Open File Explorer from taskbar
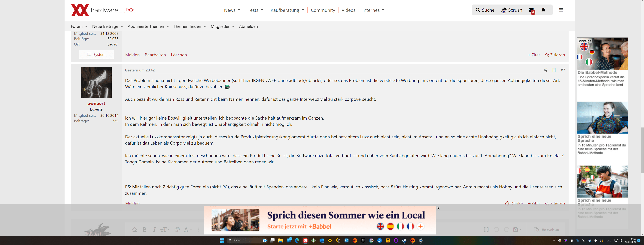This screenshot has width=644, height=245. (281, 240)
